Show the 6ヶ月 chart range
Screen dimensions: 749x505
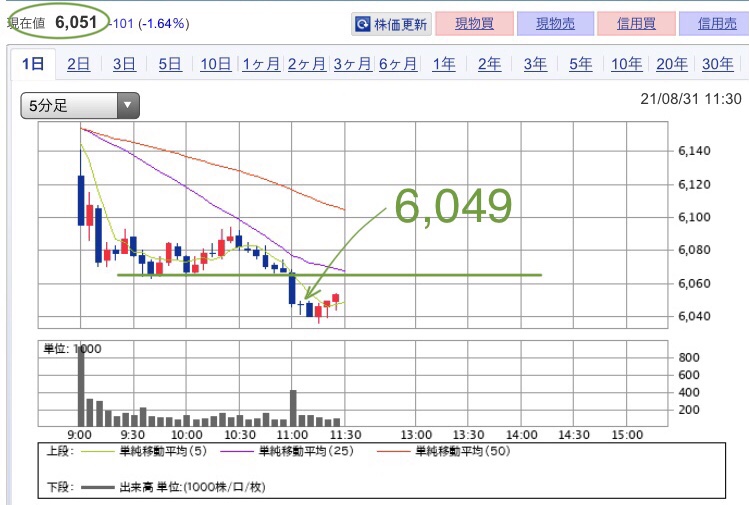(x=398, y=64)
